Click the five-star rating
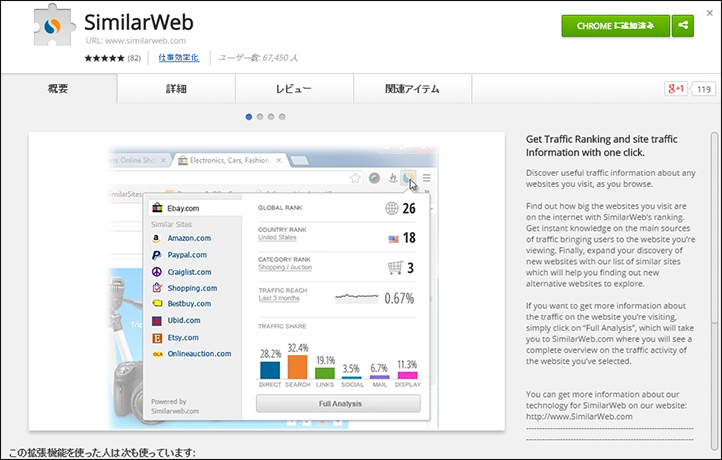722x460 pixels. click(105, 58)
